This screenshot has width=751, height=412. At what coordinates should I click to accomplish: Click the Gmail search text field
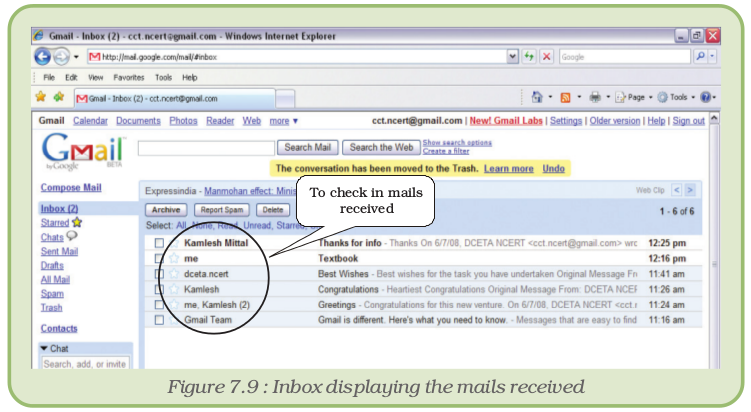point(206,148)
